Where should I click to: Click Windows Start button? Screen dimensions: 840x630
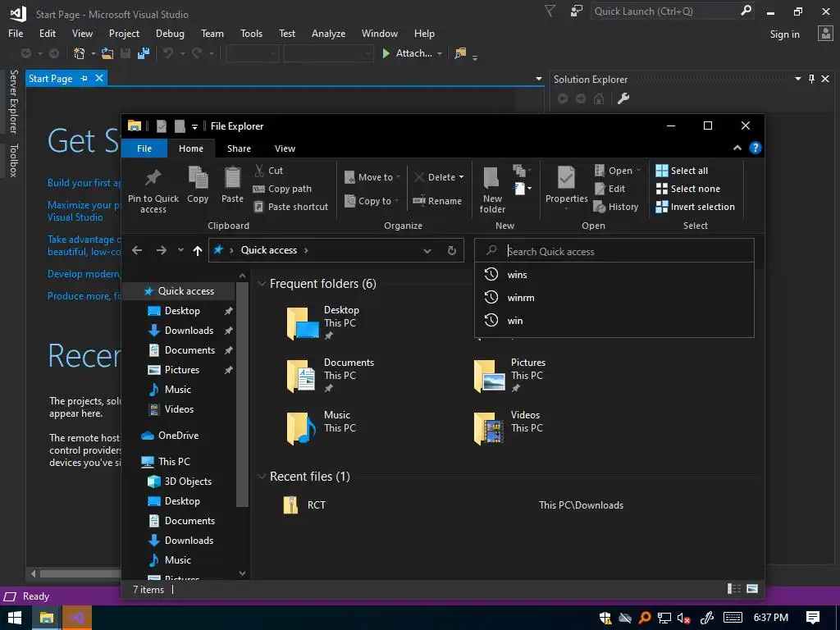(15, 618)
